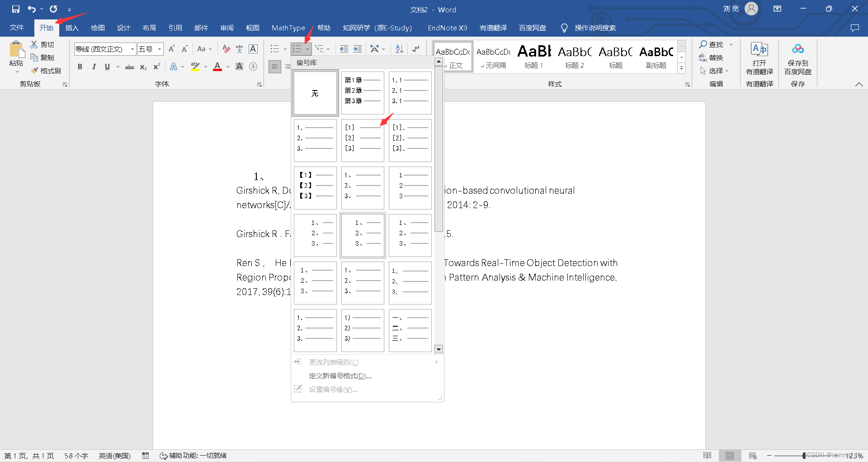Increase the font size
Viewport: 868px width, 462px height.
pyautogui.click(x=171, y=49)
